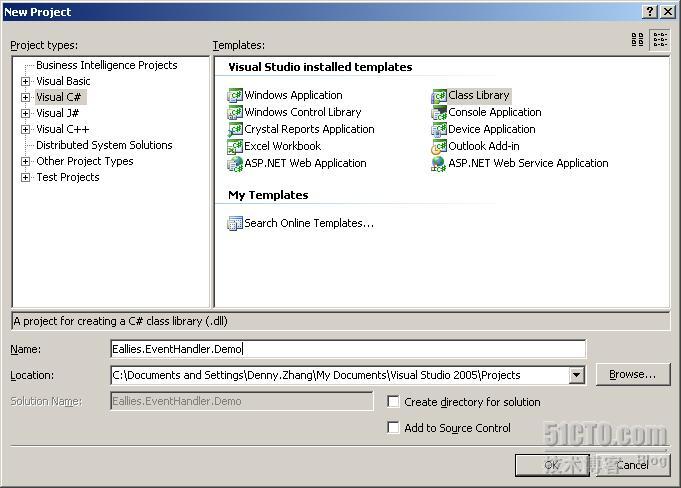Click the ASP.NET Web Application label

pyautogui.click(x=305, y=163)
